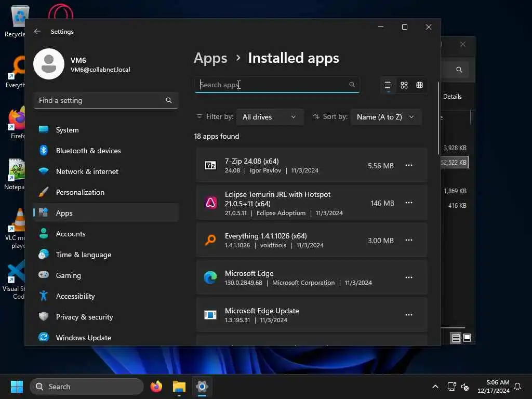Click the Details button in background window
Image resolution: width=532 pixels, height=399 pixels.
(453, 96)
